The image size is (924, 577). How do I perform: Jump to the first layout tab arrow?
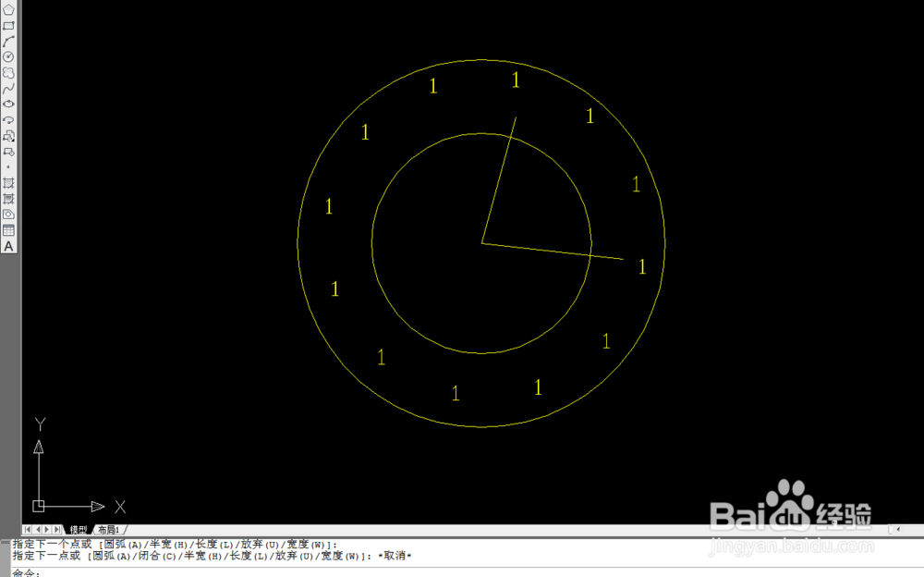pyautogui.click(x=27, y=530)
